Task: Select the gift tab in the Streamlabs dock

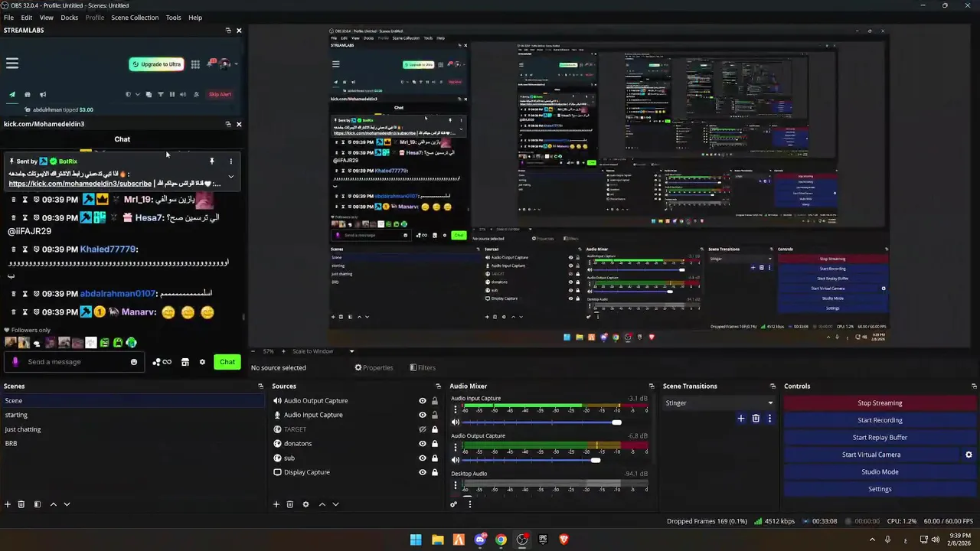Action: pyautogui.click(x=28, y=94)
